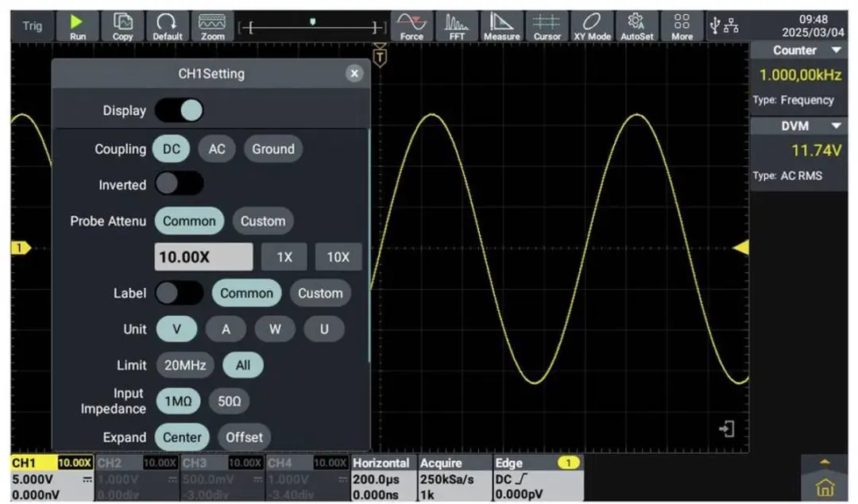Viewport: 858px width, 504px height.
Task: Expand the bottom panel up arrow
Action: tap(825, 463)
